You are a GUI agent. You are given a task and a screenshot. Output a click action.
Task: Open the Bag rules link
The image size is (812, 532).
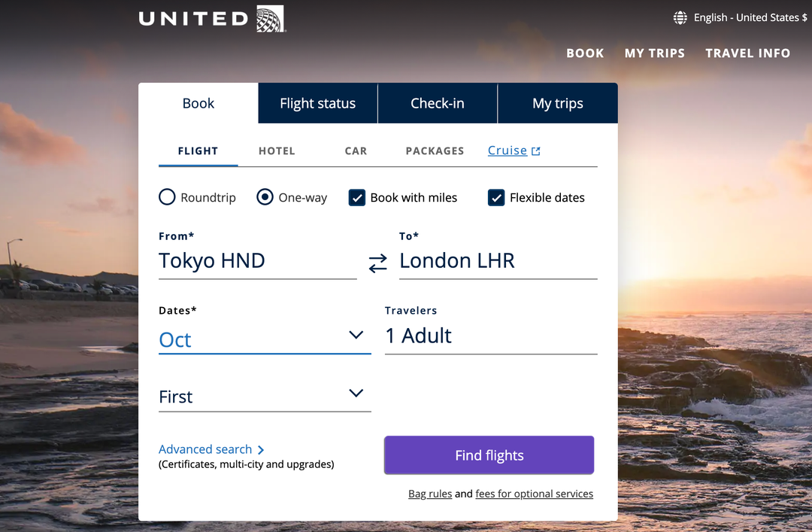(x=429, y=494)
